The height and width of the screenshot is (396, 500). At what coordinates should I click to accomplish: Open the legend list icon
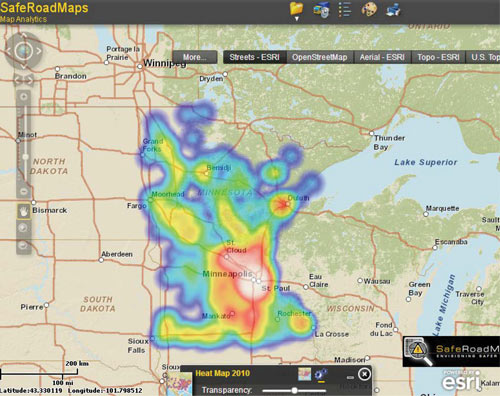coord(345,9)
